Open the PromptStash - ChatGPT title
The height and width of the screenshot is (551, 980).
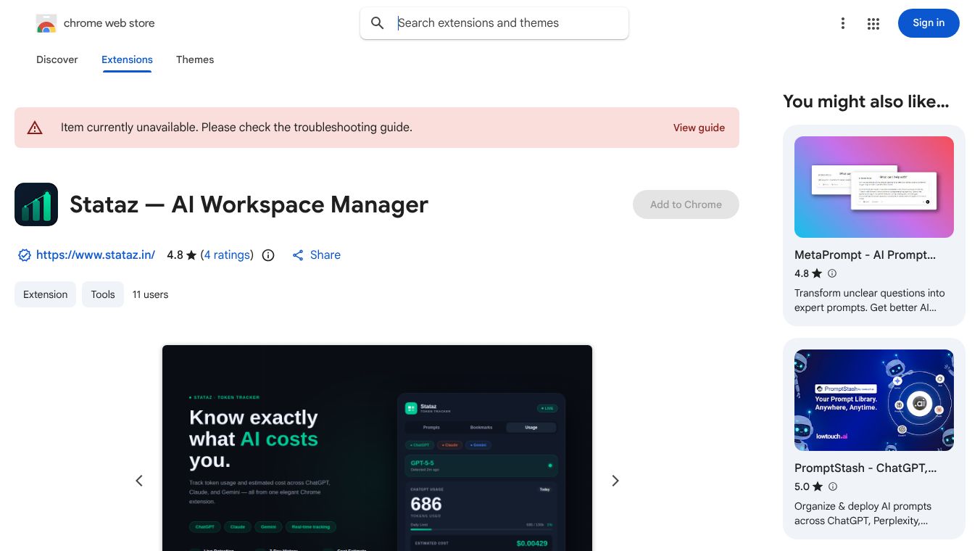tap(865, 468)
